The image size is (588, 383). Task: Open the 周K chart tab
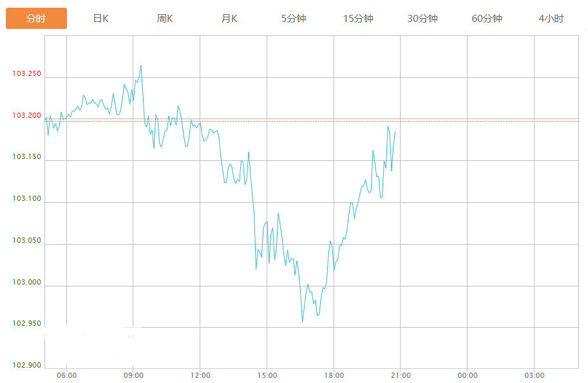point(165,19)
